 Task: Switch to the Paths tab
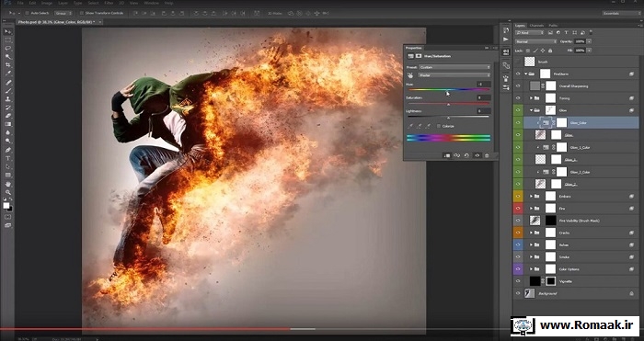[553, 26]
